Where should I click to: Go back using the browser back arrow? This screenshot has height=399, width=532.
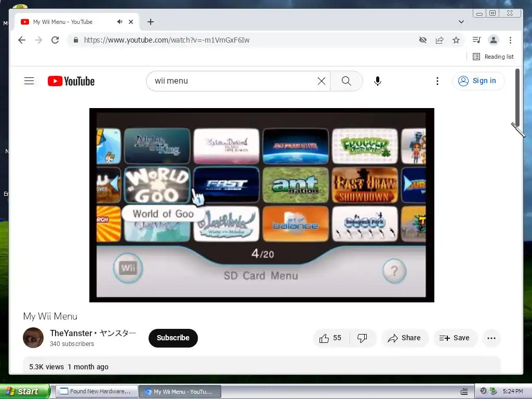click(x=22, y=40)
